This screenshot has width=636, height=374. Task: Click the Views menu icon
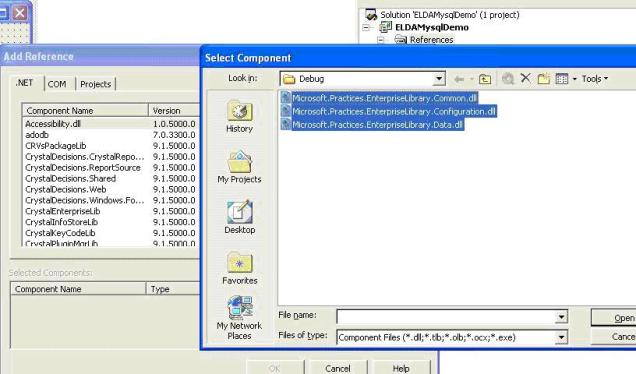tap(562, 79)
